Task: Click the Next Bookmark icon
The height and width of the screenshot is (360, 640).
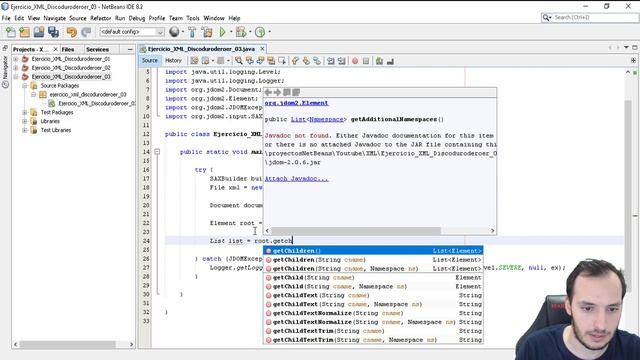Action: coord(306,61)
